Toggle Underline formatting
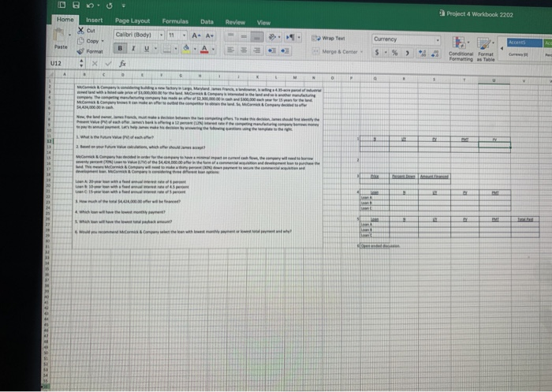This screenshot has width=552, height=392. tap(147, 49)
